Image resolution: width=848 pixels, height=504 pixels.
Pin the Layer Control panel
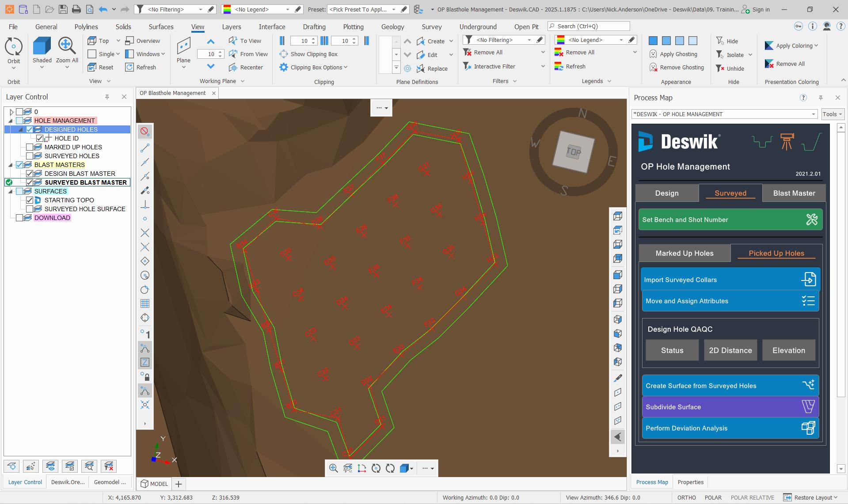(x=107, y=97)
